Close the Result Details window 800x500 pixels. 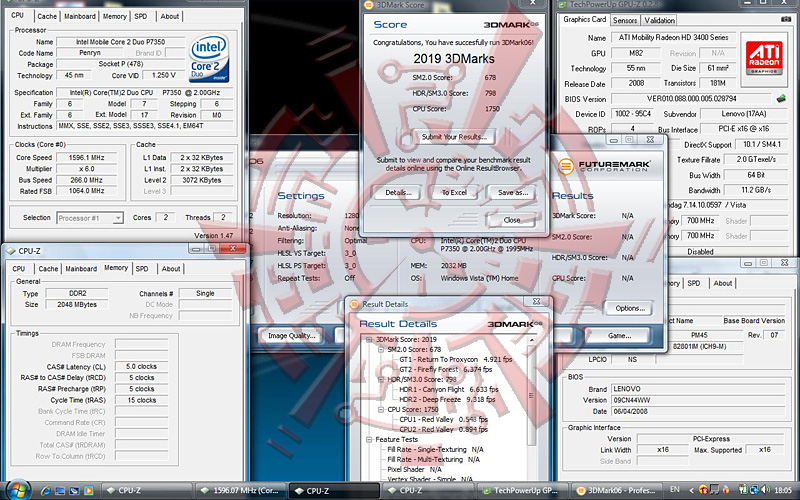click(536, 302)
